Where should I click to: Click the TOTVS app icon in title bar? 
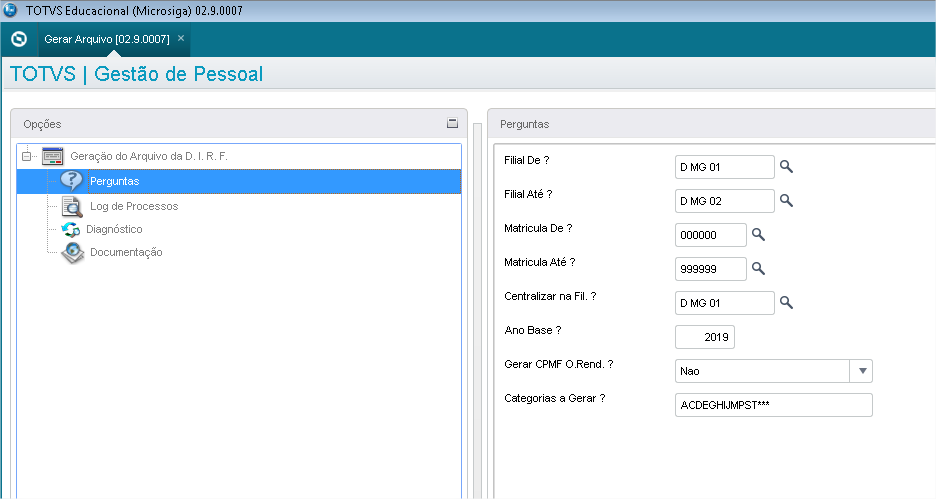(x=10, y=10)
